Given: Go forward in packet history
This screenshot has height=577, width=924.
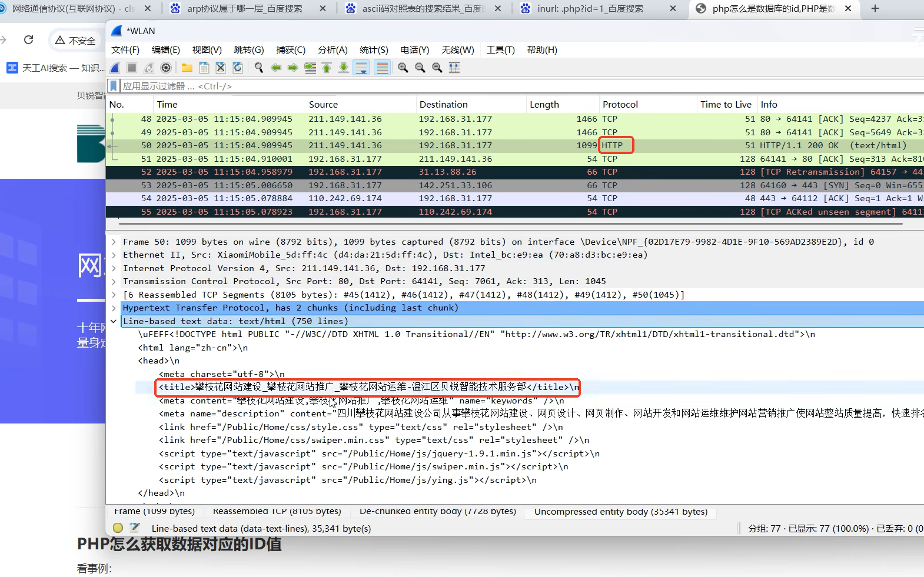Looking at the screenshot, I should click(293, 68).
